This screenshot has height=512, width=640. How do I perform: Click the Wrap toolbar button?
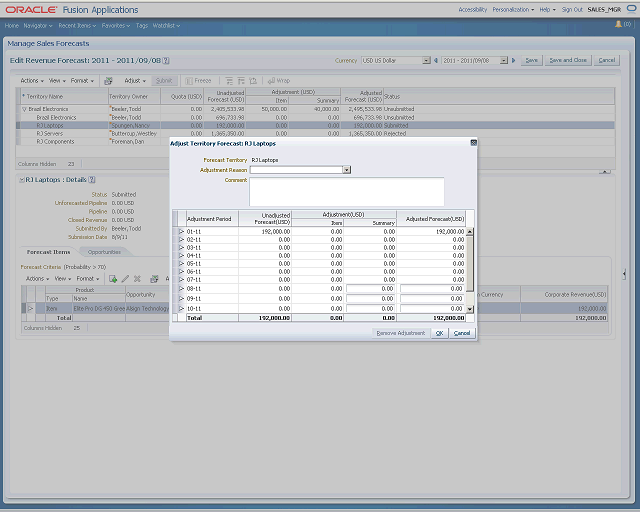pyautogui.click(x=279, y=81)
